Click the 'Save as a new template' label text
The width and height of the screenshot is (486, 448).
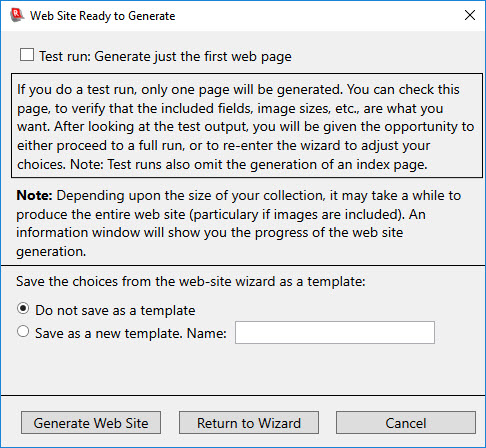108,333
